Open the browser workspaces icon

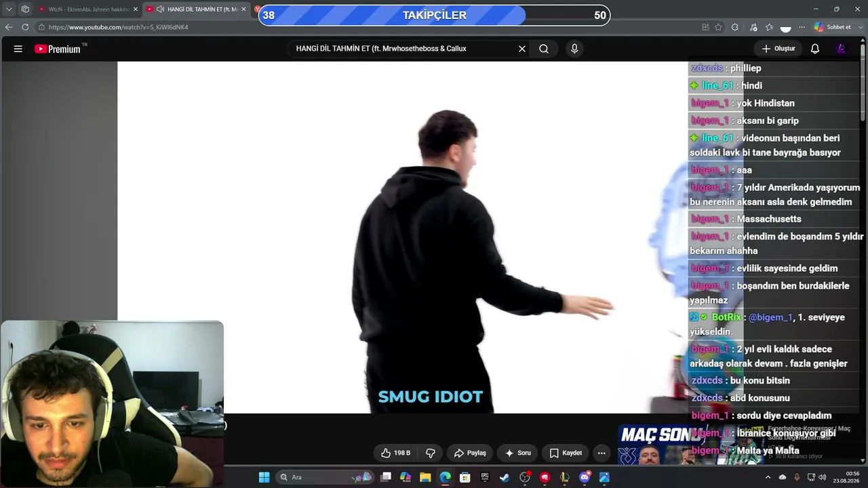[25, 9]
